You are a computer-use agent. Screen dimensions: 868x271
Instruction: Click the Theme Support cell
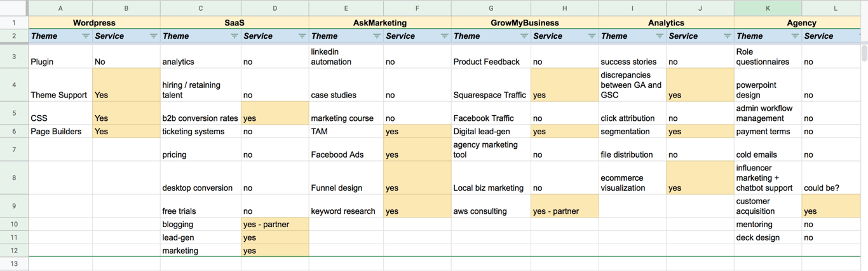60,85
